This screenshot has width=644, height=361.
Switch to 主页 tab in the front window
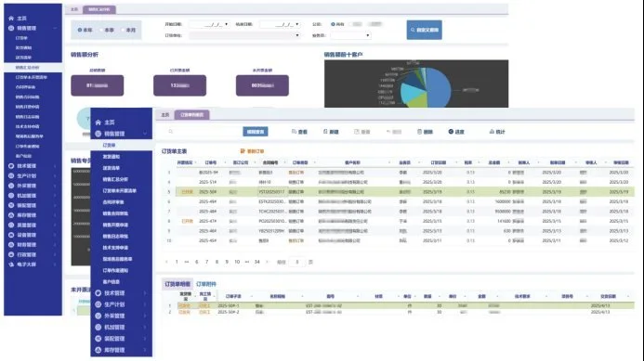click(165, 115)
